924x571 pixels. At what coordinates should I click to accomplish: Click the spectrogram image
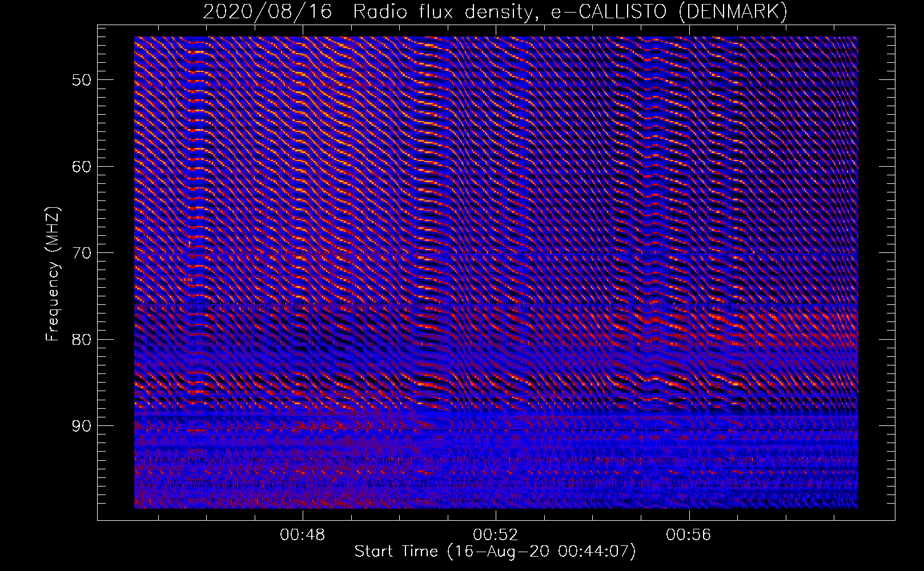pos(496,272)
